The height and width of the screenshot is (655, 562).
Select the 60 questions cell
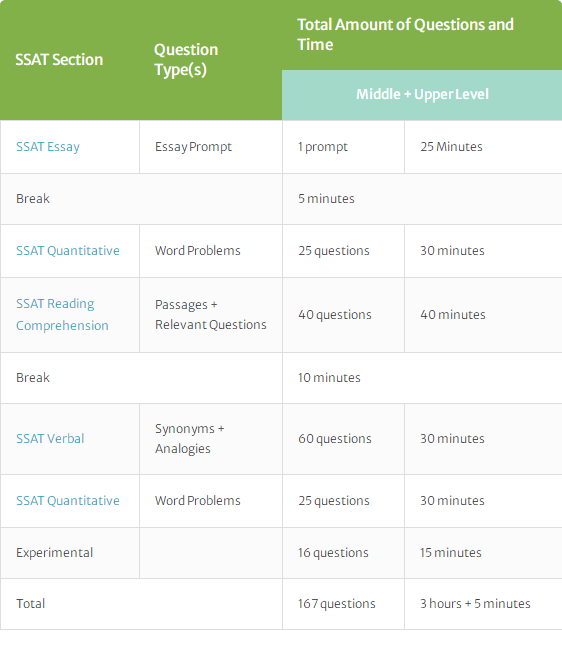click(343, 439)
